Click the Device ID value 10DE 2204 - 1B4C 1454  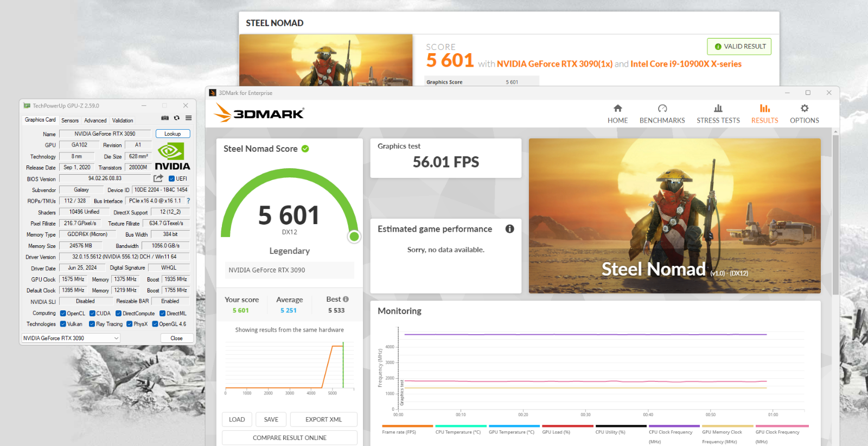161,190
